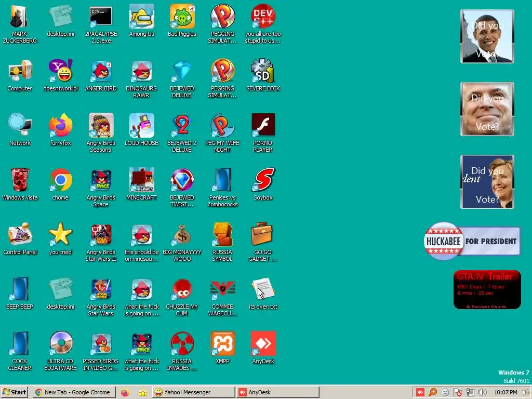
Task: Click the gray smiley face tray icon
Action: click(x=445, y=393)
